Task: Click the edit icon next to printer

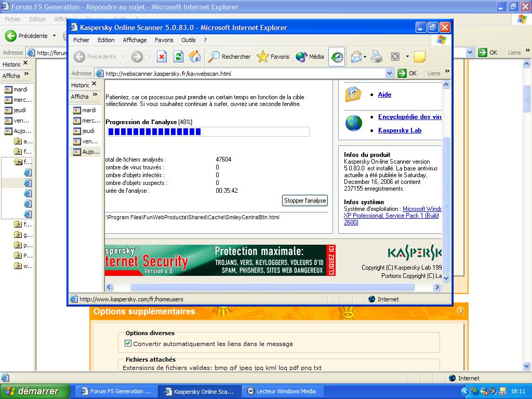Action: coord(395,57)
